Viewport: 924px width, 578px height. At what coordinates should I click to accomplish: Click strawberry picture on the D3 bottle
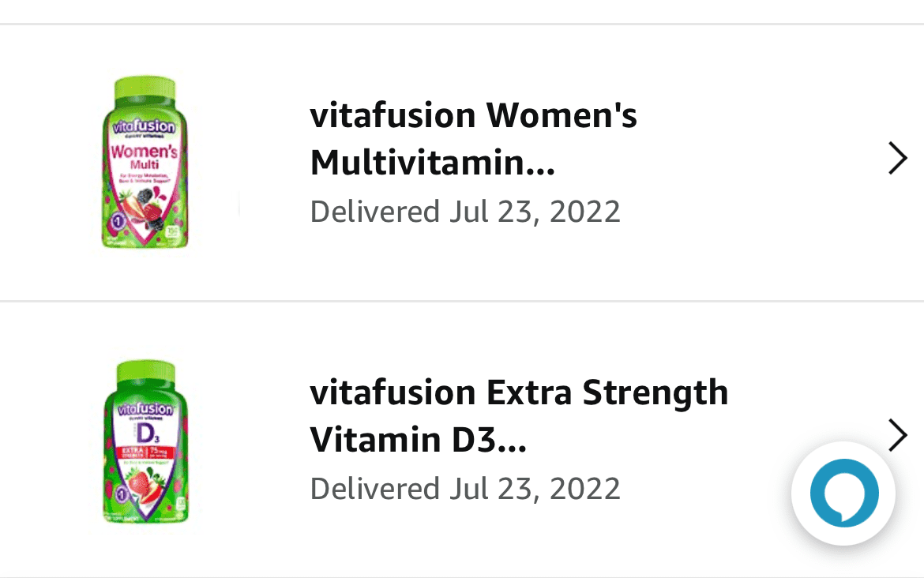coord(142,482)
